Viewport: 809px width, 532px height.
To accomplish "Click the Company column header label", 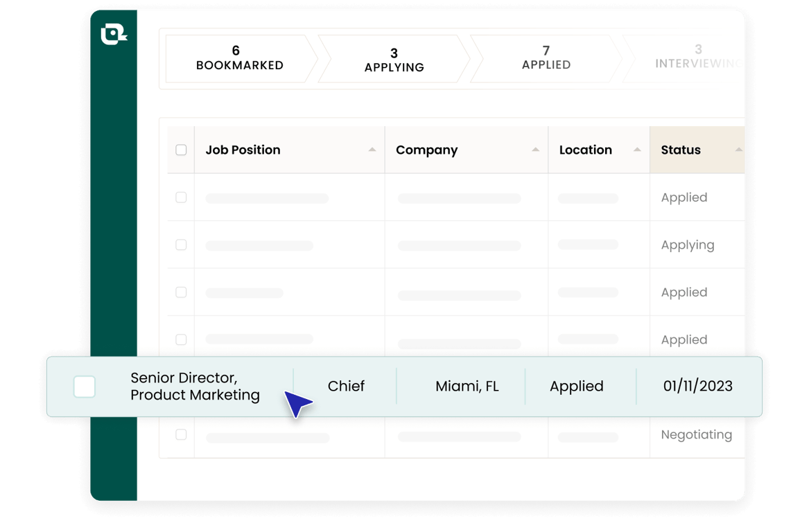I will tap(427, 150).
